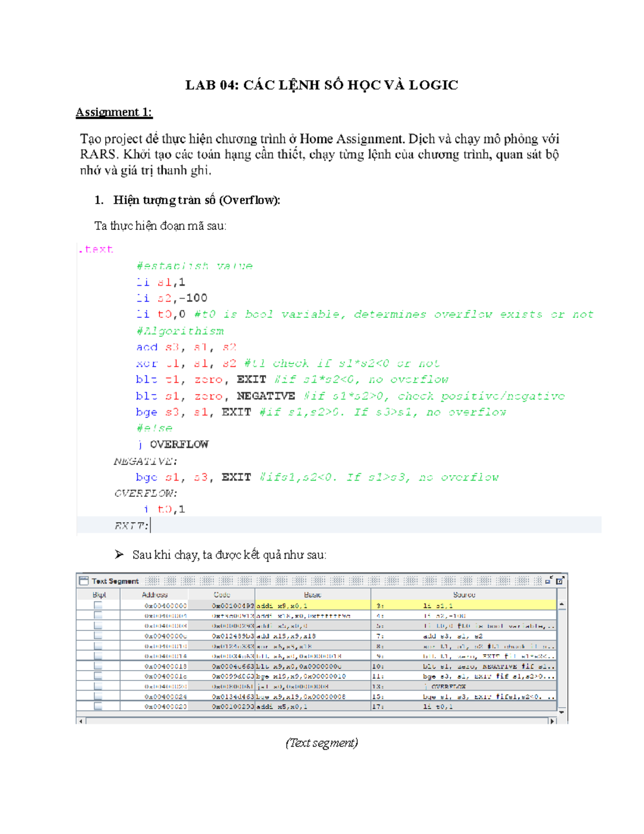Click the Address column header

point(155,594)
